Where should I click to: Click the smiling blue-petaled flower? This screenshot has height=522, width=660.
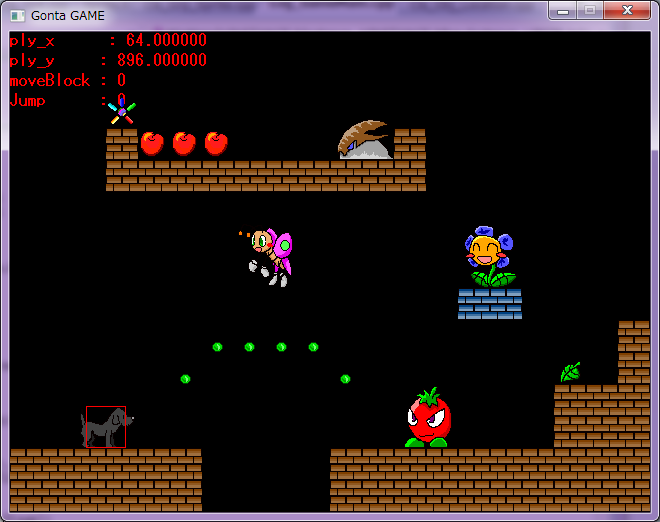(x=489, y=257)
